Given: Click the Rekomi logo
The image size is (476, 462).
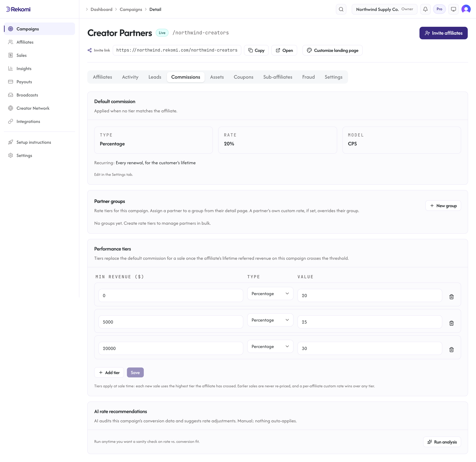Looking at the screenshot, I should pos(18,9).
